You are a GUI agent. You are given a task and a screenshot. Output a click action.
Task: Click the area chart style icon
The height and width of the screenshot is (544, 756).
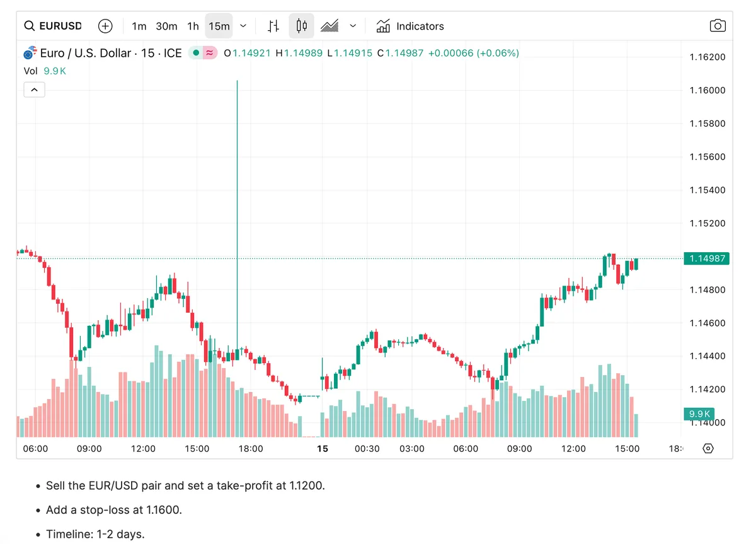click(x=329, y=26)
